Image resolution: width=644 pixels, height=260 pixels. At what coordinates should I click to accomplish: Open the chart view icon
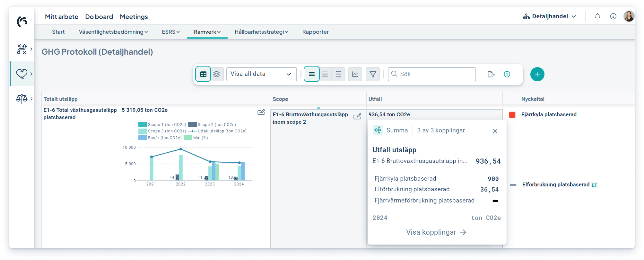tap(355, 74)
